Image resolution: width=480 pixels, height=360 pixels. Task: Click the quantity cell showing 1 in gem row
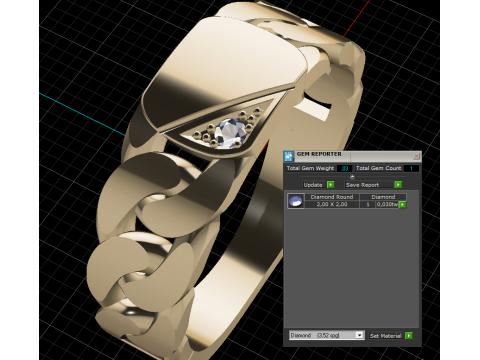(368, 204)
